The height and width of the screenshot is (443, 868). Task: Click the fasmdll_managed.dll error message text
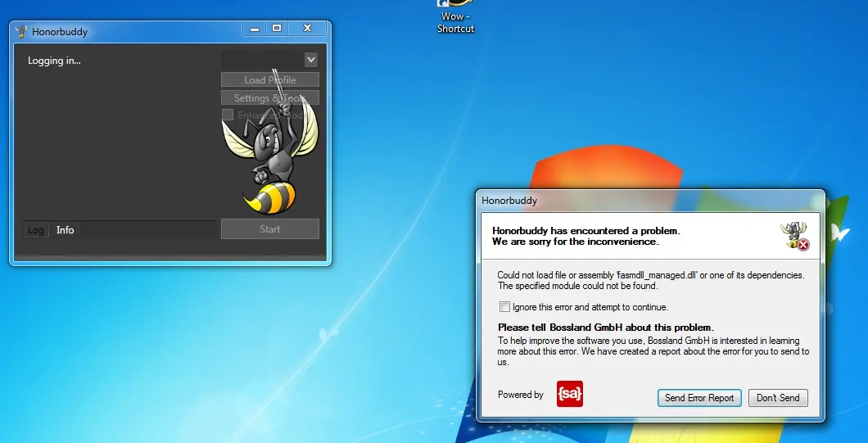click(x=650, y=280)
